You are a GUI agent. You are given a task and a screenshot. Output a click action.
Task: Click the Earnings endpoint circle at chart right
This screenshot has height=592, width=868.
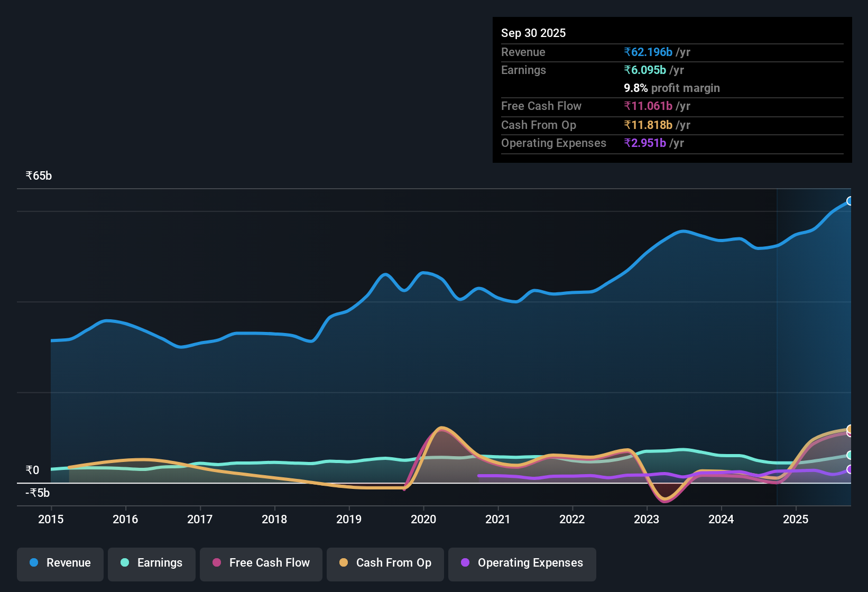click(850, 455)
